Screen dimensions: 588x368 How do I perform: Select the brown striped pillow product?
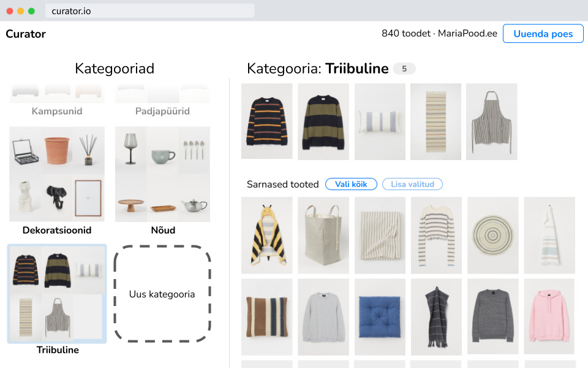click(266, 316)
